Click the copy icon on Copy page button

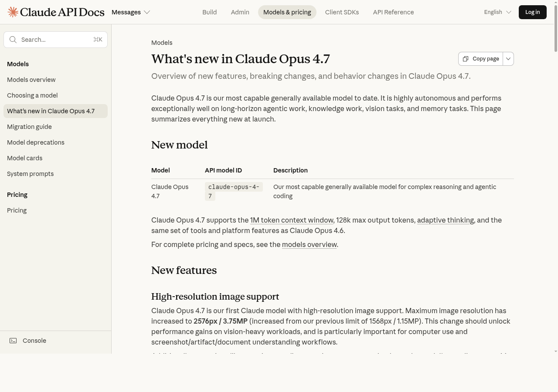tap(466, 58)
